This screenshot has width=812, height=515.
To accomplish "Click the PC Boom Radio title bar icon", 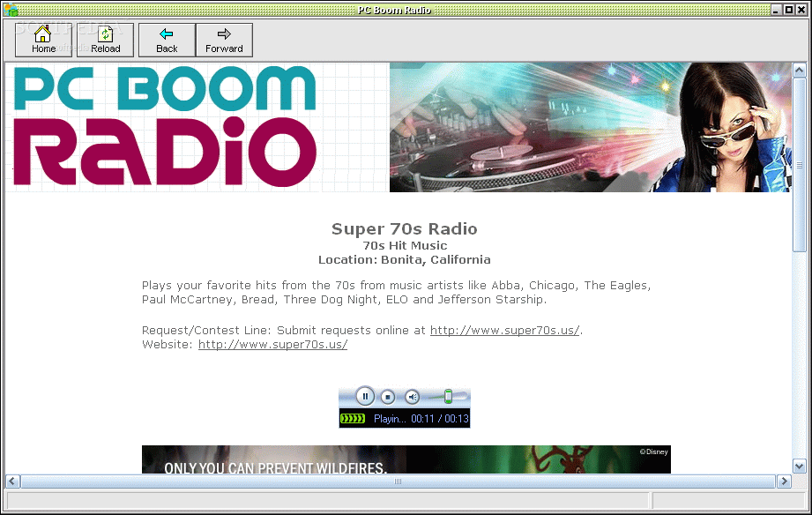I will 9,10.
